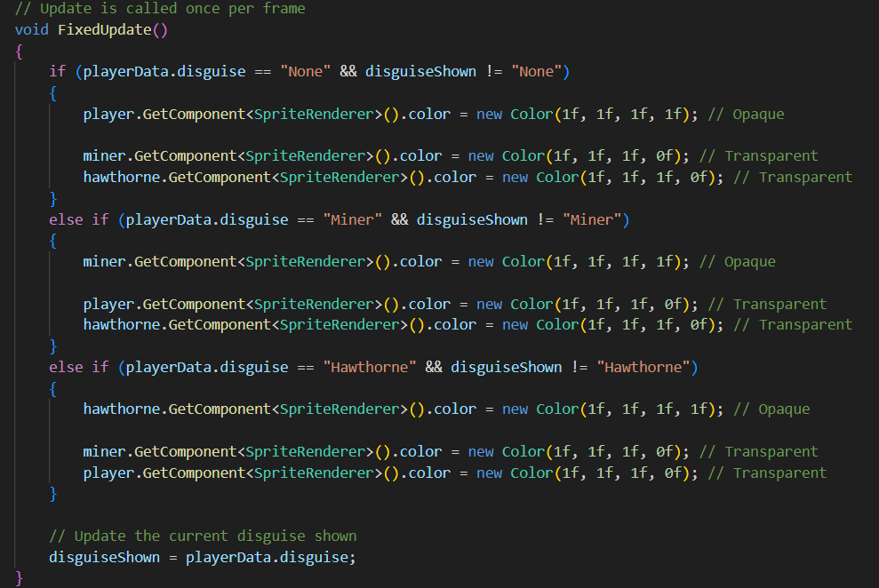Place cursor on the first if keyword
879x588 pixels.
click(57, 71)
